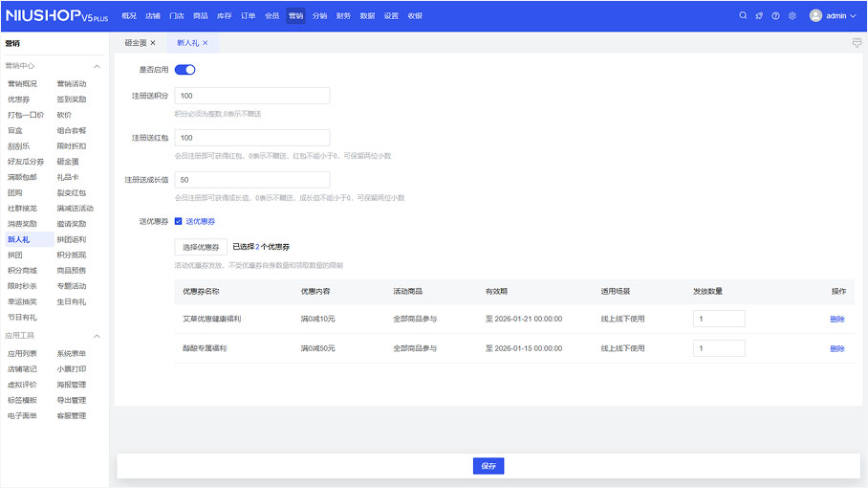This screenshot has width=868, height=488.
Task: Open the admin account dropdown arrow
Action: coord(853,16)
